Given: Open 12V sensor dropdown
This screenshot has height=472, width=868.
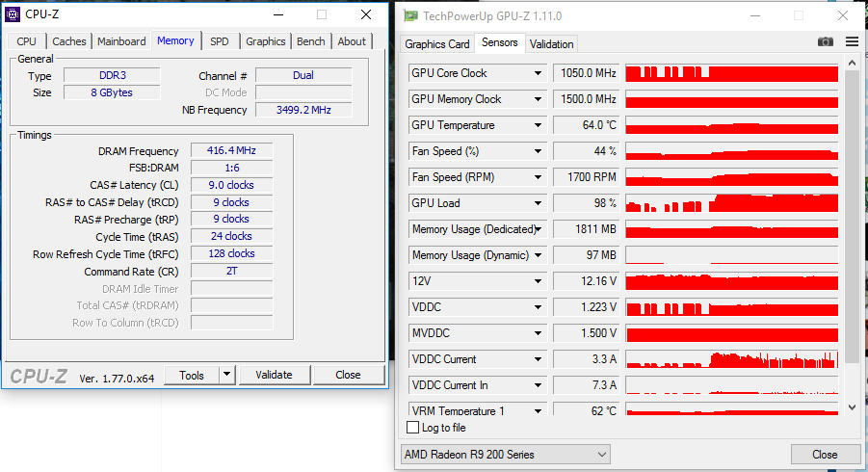Looking at the screenshot, I should (538, 281).
